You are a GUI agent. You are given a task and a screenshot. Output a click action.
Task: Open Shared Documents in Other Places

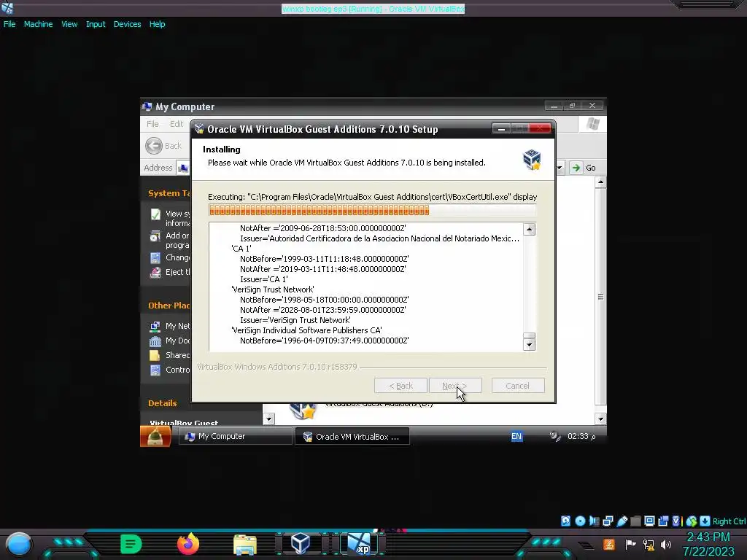(170, 355)
